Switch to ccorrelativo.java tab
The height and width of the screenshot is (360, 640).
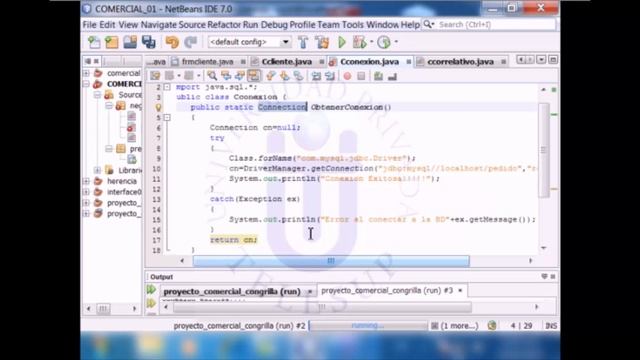(x=460, y=62)
